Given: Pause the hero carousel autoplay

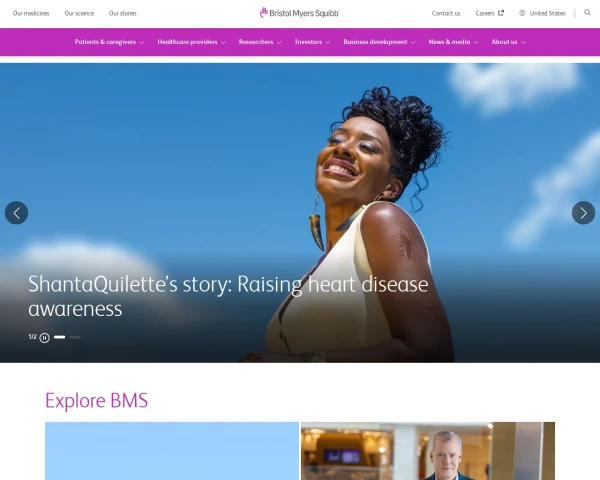Looking at the screenshot, I should tap(44, 338).
